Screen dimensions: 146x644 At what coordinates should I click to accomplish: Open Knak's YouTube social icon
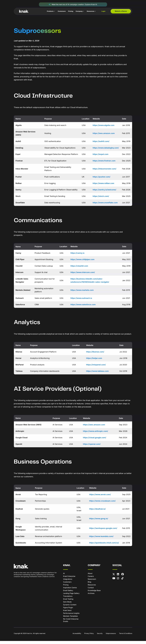tap(114, 578)
